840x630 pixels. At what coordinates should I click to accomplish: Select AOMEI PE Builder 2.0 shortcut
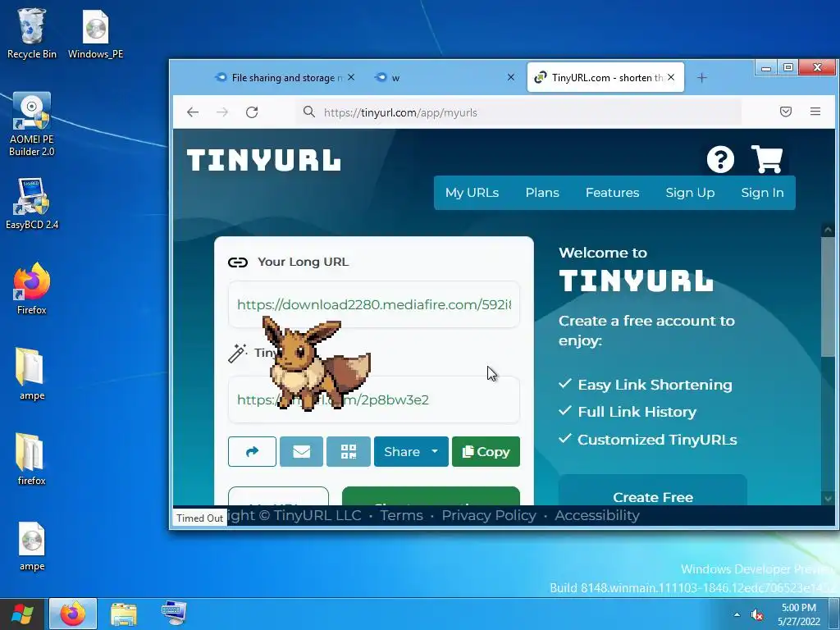(x=32, y=124)
